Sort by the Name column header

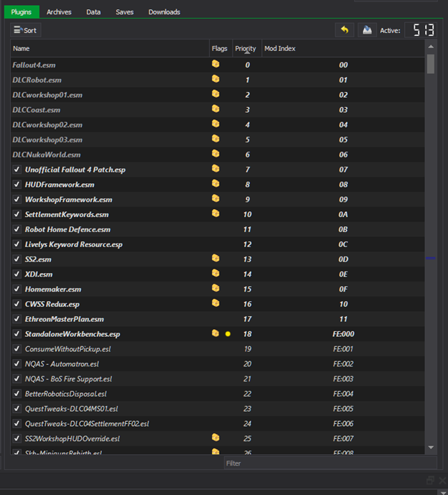[110, 48]
